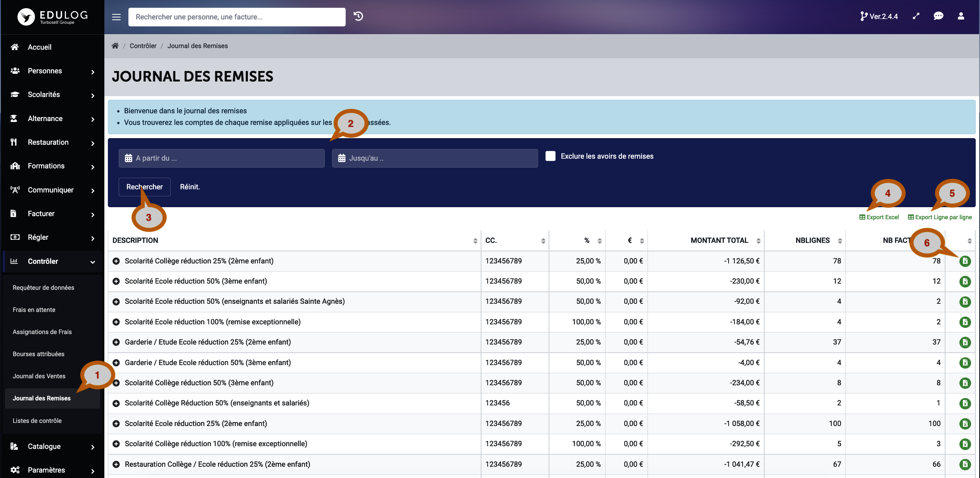Viewport: 980px width, 478px height.
Task: Click the Réinit. button
Action: tap(190, 187)
